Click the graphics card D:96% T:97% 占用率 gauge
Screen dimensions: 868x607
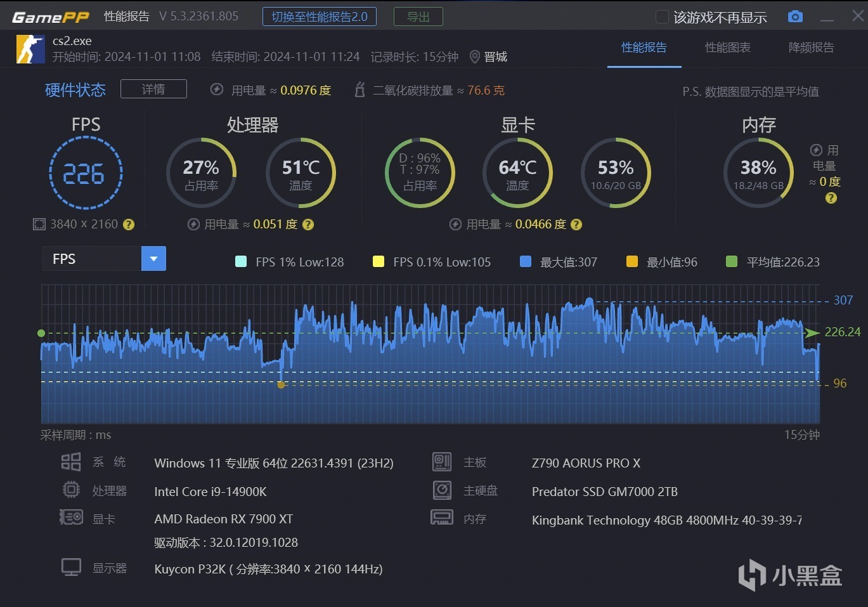tap(420, 173)
